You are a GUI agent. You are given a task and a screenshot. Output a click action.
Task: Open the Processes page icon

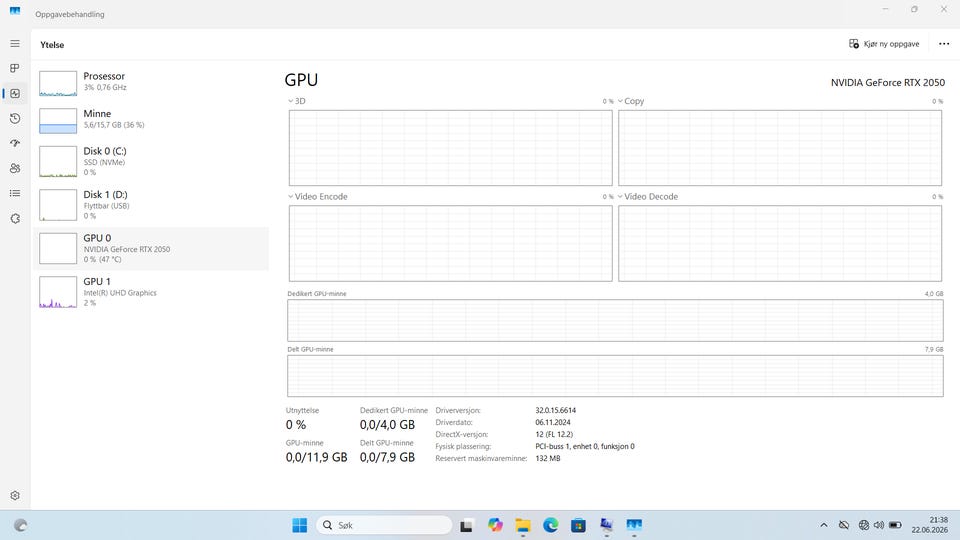tap(15, 68)
